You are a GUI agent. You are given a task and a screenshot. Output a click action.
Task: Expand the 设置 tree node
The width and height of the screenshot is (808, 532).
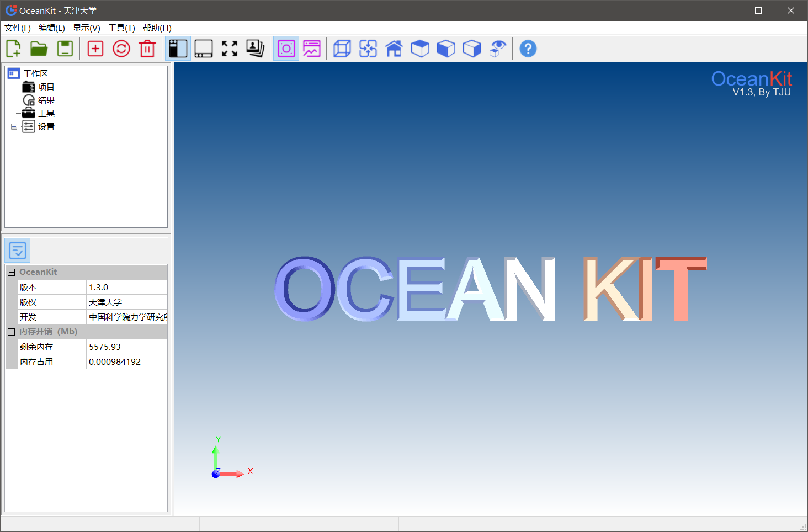click(14, 126)
